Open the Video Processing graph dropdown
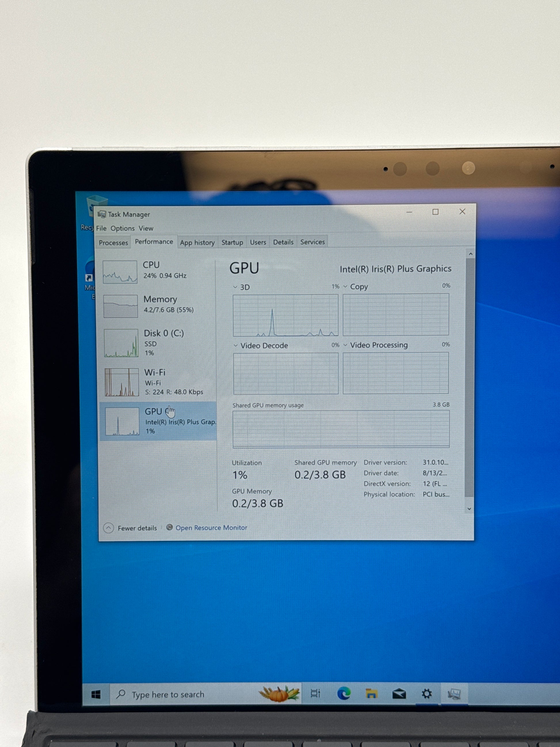Screen dimensions: 560x747 (345, 345)
